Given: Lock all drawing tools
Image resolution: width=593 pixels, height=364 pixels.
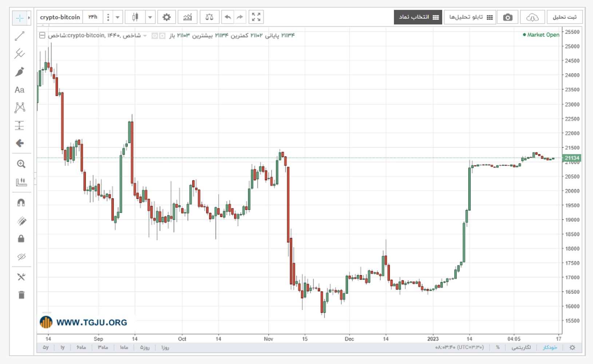Looking at the screenshot, I should [x=21, y=238].
